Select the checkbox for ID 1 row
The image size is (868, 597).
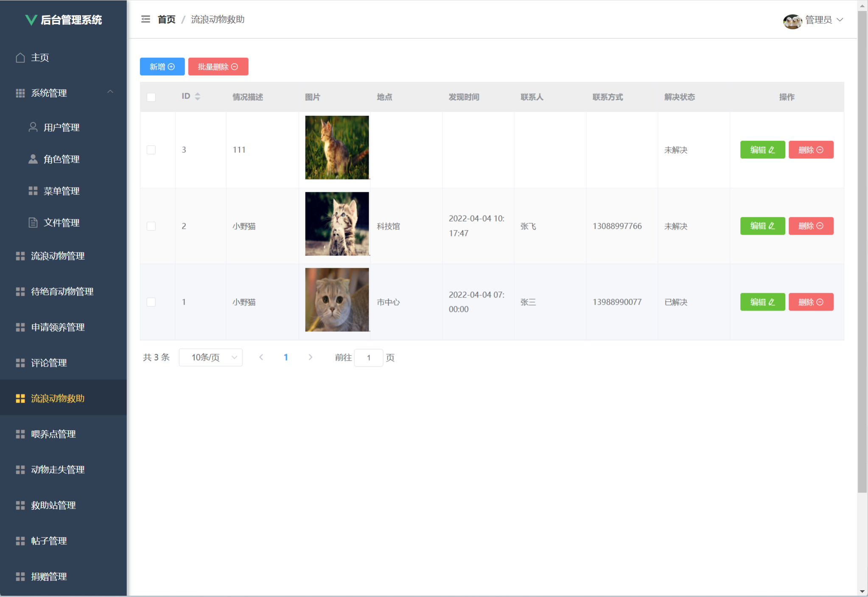[151, 302]
